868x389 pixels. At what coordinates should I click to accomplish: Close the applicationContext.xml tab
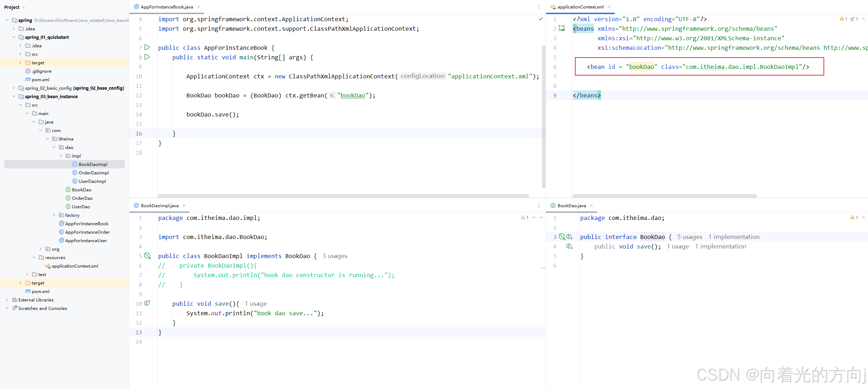tap(609, 7)
